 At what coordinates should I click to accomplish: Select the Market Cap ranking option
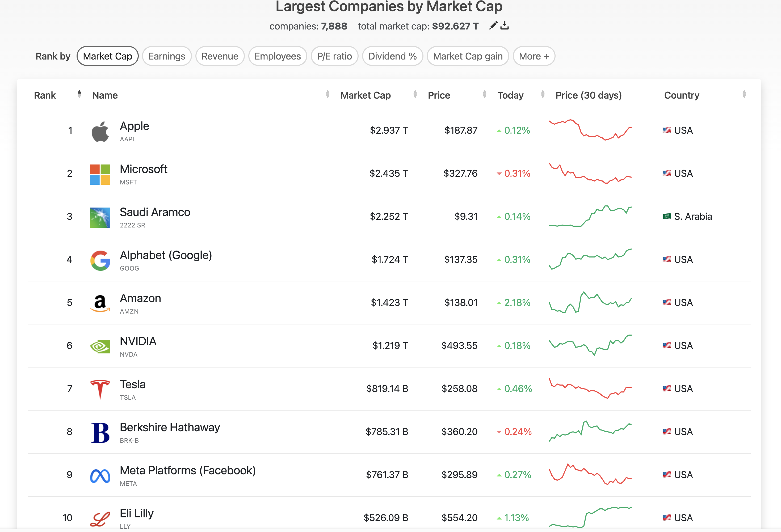click(108, 56)
